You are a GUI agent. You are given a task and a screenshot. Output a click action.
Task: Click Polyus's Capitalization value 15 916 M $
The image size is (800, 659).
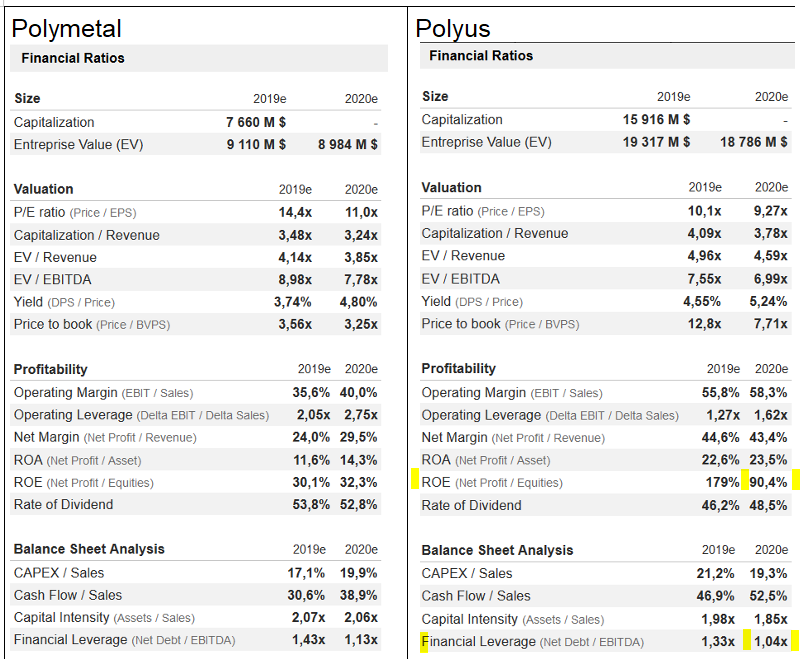(656, 120)
